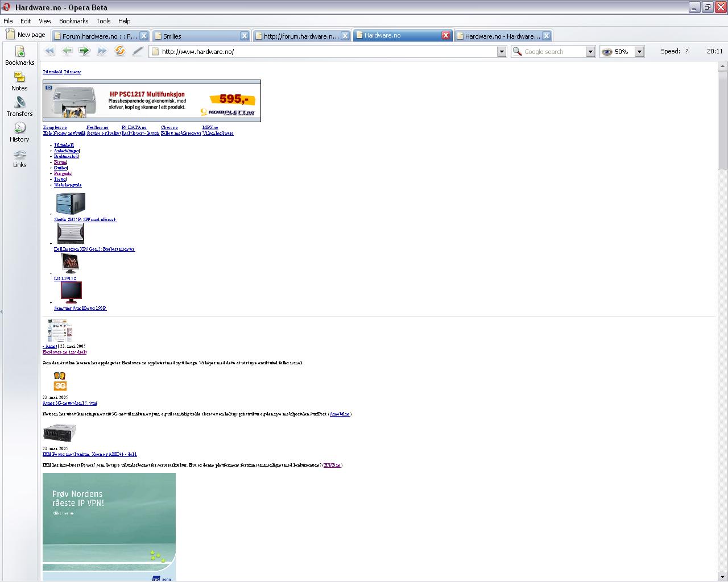Click into the Google search field
This screenshot has width=728, height=582.
pos(554,52)
